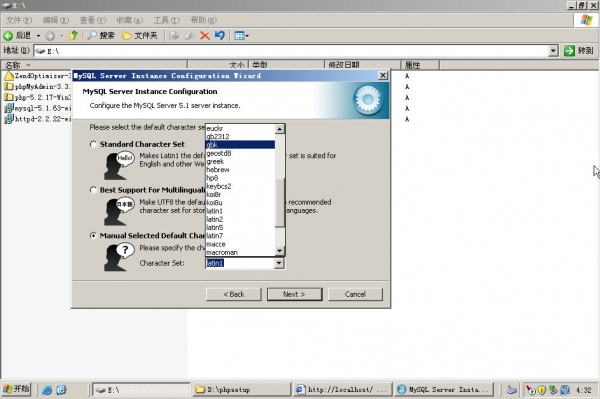Switch to MySQL Server Insta... taskbar button
The image size is (600, 399).
coord(444,389)
